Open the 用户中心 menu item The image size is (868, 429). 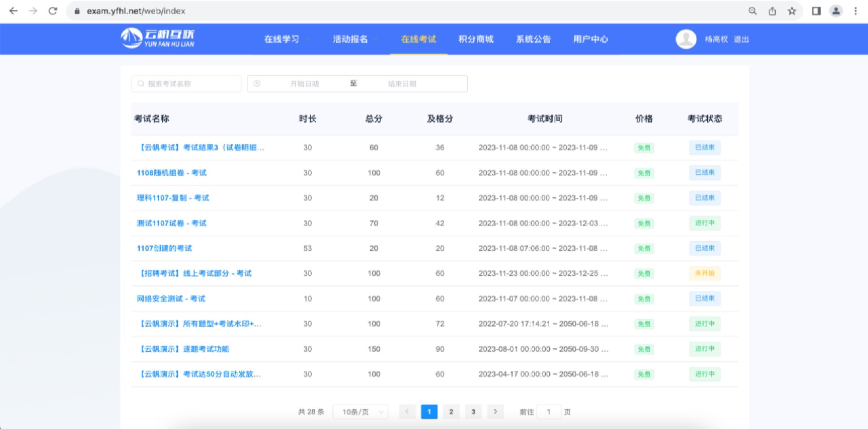[x=590, y=39]
